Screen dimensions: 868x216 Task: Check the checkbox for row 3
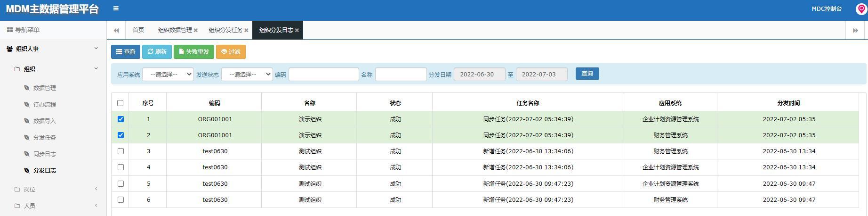(x=121, y=151)
